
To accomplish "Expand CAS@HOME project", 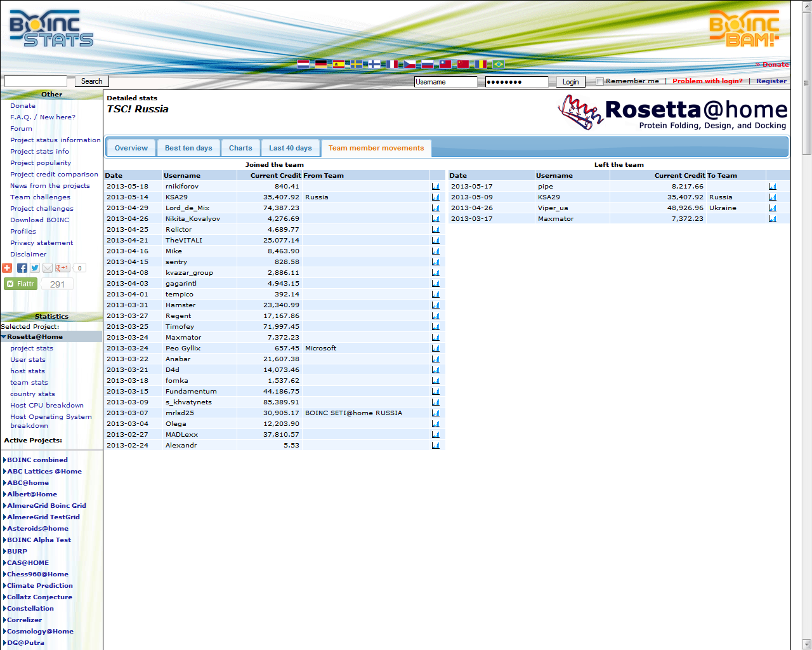I will pos(4,563).
